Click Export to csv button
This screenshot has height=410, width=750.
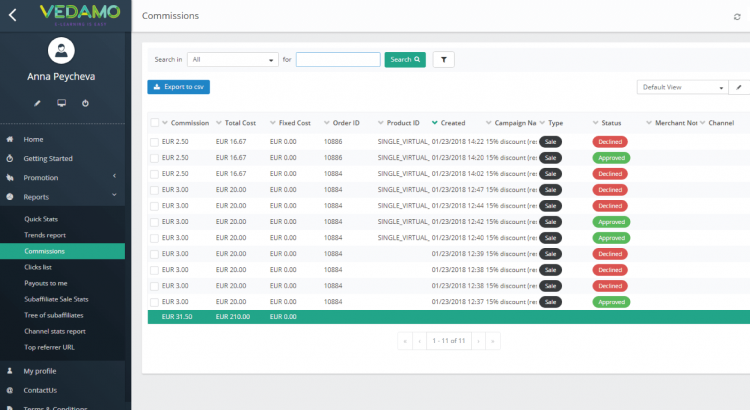click(178, 87)
